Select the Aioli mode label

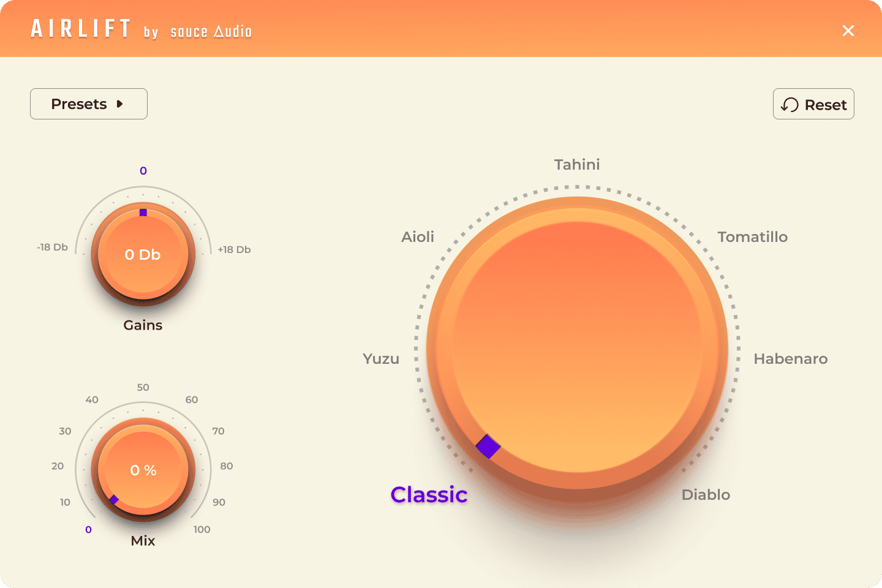pos(418,237)
